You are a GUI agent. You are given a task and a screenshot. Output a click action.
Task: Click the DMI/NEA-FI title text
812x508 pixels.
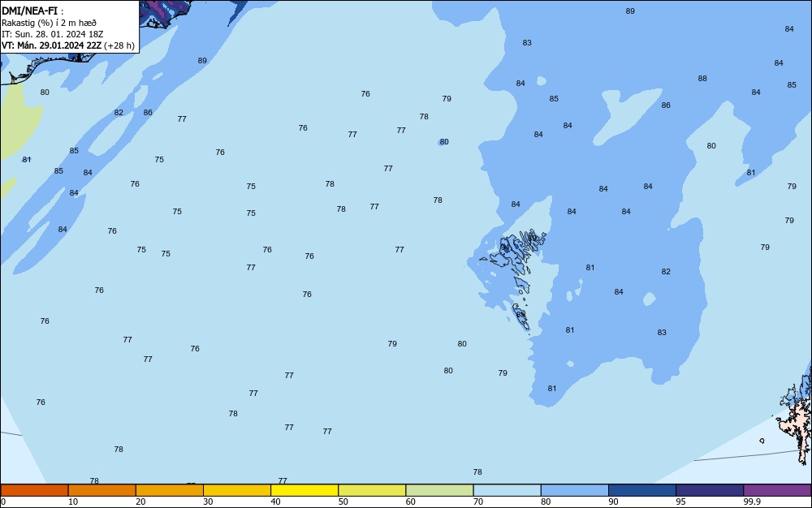pos(29,11)
